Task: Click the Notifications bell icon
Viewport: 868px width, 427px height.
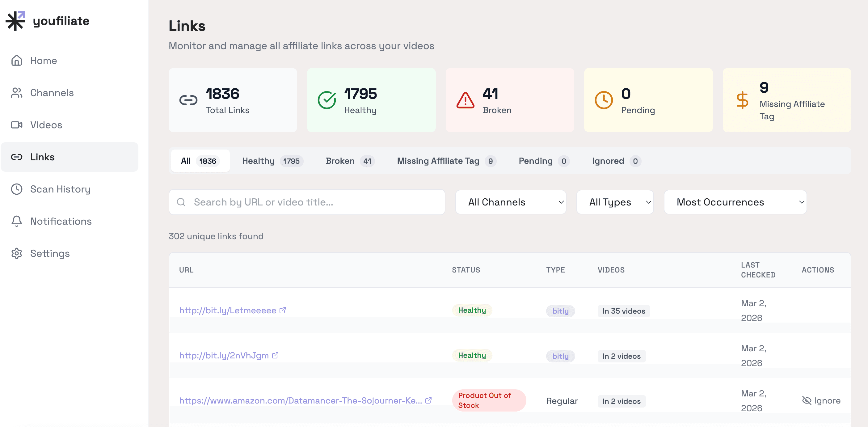Action: tap(16, 221)
